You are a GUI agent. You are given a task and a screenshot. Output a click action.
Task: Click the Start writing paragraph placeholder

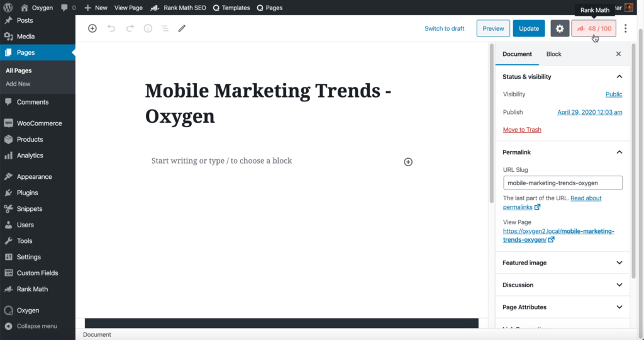(x=222, y=161)
